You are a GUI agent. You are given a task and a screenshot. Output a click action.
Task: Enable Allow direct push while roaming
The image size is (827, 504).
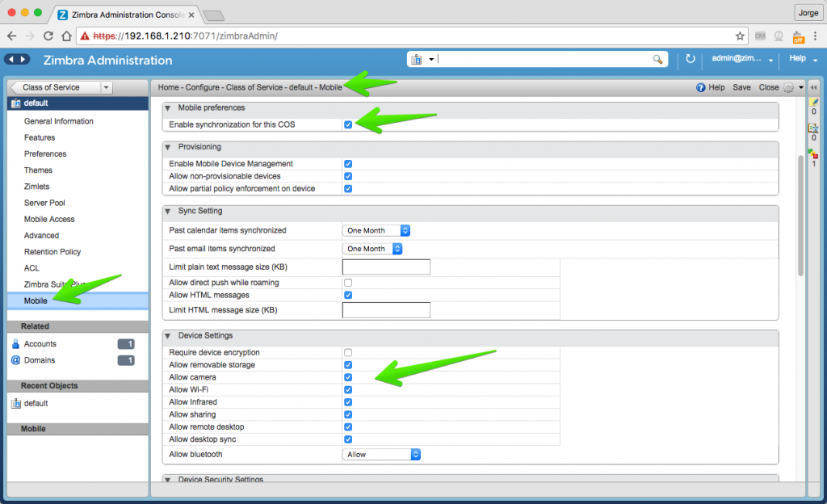pyautogui.click(x=348, y=283)
